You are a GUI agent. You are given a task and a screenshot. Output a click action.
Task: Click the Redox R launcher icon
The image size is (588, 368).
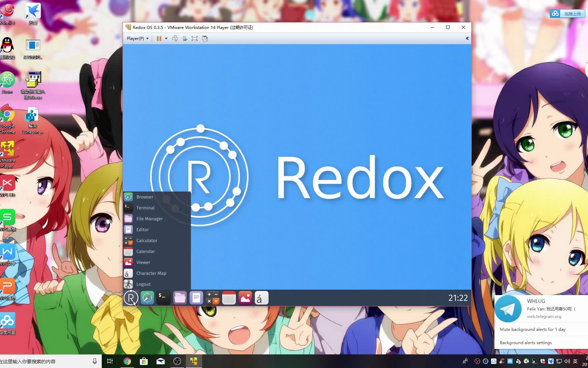tap(131, 297)
